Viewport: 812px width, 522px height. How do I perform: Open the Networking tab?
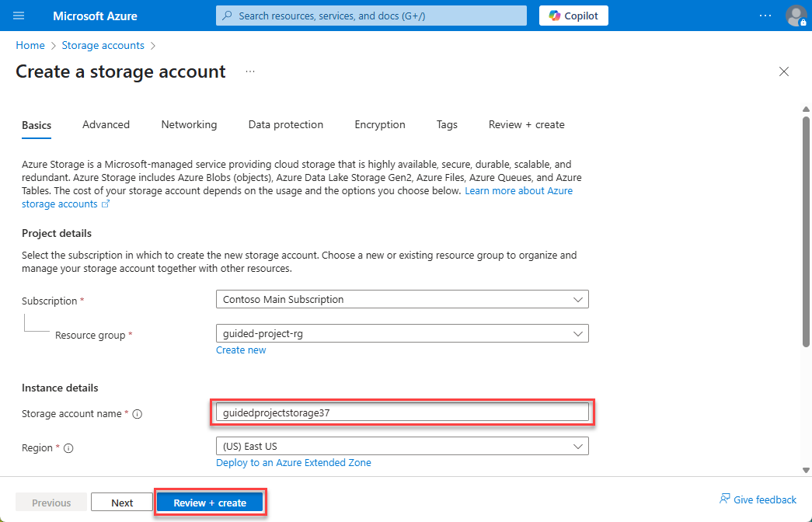click(x=189, y=125)
